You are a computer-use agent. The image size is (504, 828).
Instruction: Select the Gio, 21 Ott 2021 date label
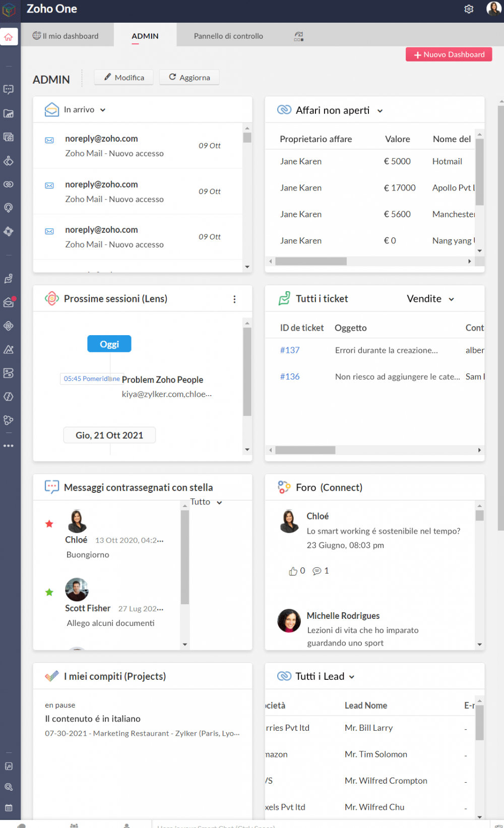coord(109,435)
